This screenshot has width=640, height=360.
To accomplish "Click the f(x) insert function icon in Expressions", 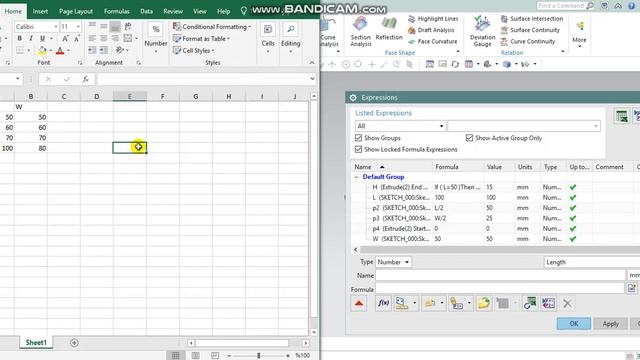I will (x=383, y=303).
